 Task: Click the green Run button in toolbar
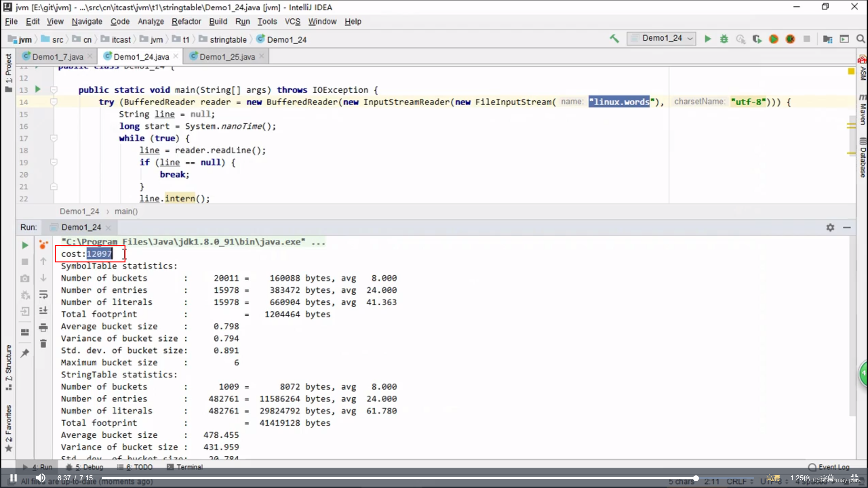[708, 39]
